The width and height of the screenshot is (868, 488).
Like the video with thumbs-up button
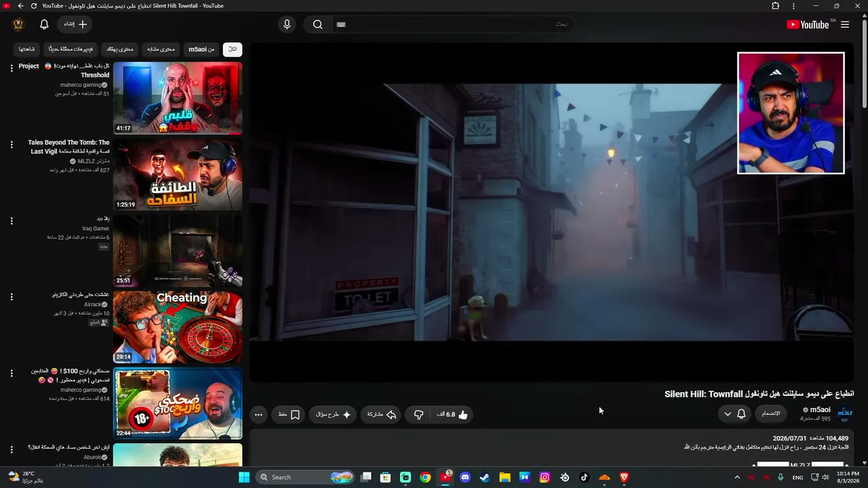coord(452,414)
